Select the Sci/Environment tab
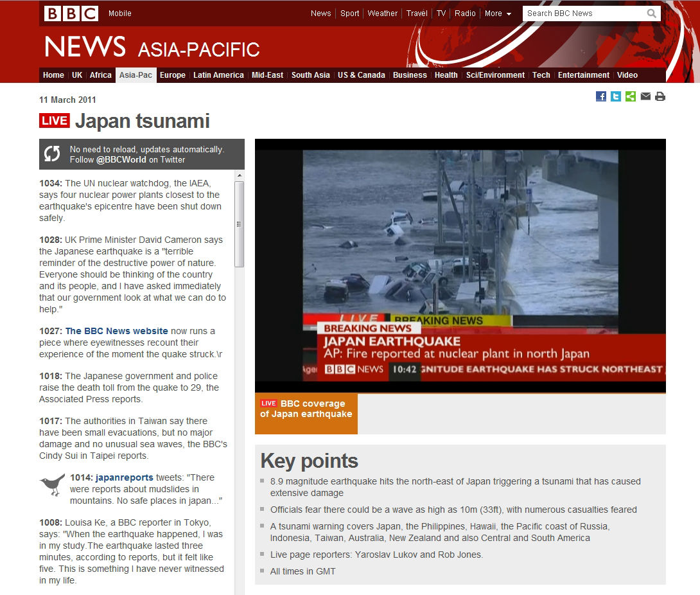The image size is (700, 595). 495,75
